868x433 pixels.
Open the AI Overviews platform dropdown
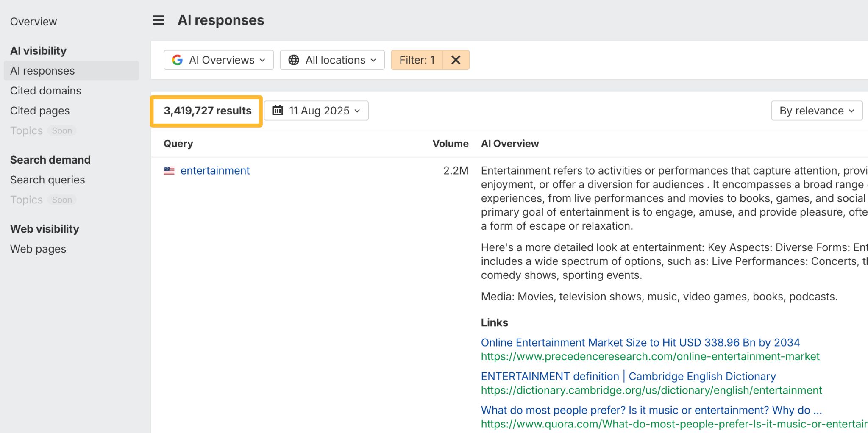coord(218,60)
